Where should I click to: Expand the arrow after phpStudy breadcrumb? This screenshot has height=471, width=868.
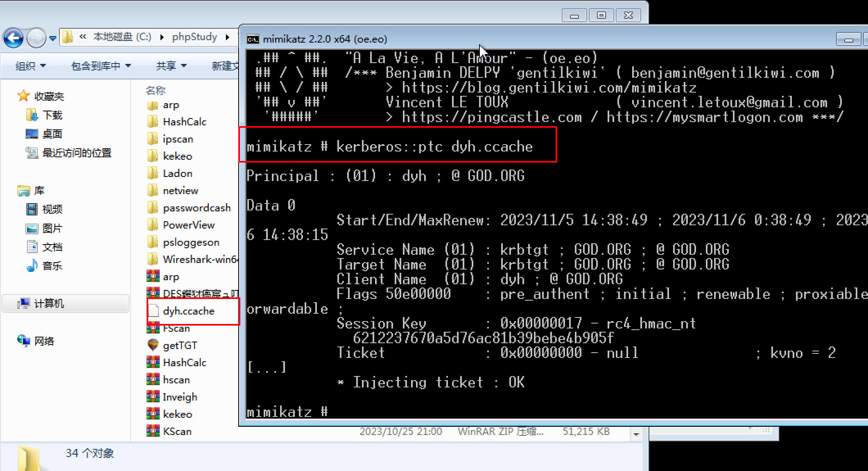coord(227,37)
